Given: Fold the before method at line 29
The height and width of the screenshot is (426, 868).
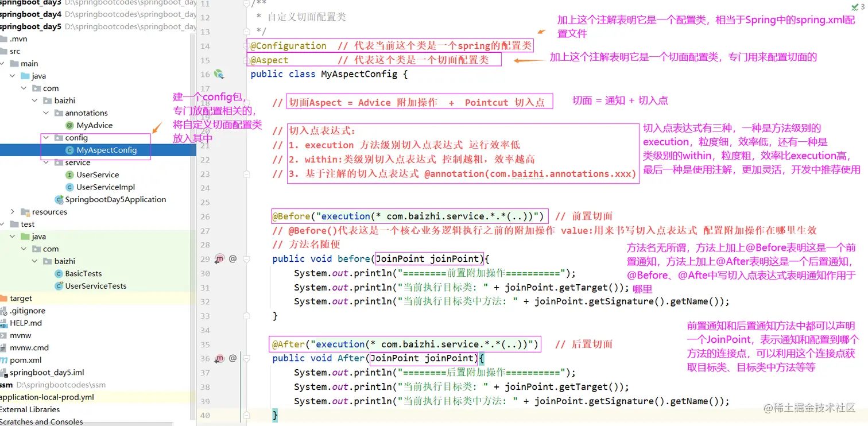Looking at the screenshot, I should coord(246,259).
